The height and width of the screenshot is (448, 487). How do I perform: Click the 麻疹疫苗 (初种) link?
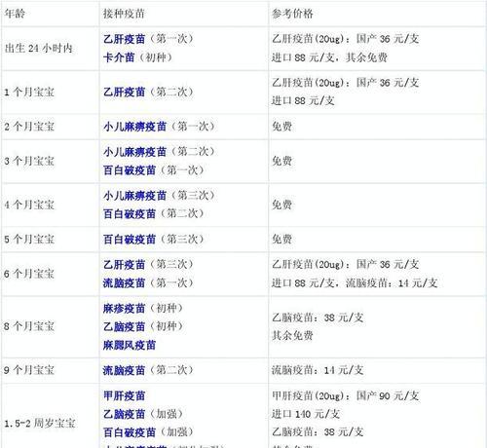coord(124,308)
